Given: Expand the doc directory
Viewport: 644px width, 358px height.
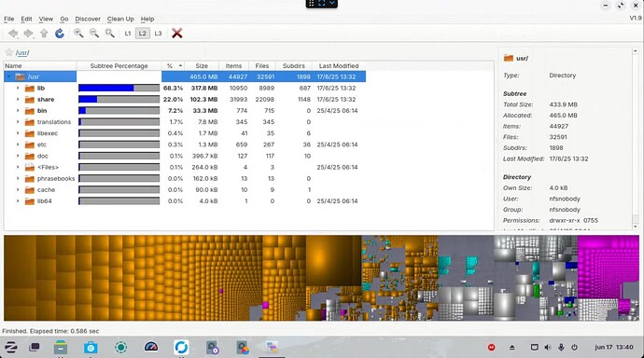Looking at the screenshot, I should tap(18, 156).
